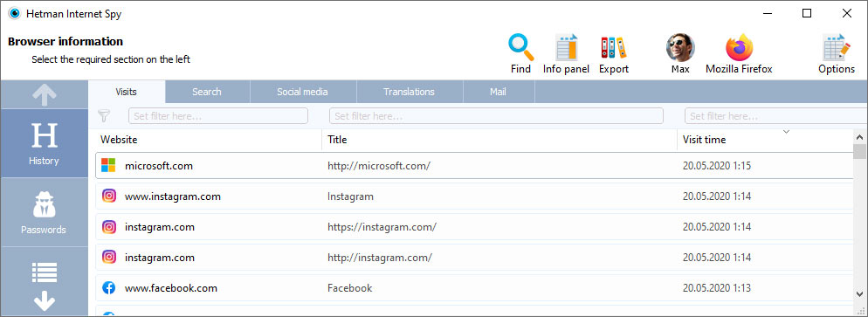Open the Social media tab
The image size is (868, 317).
click(302, 92)
